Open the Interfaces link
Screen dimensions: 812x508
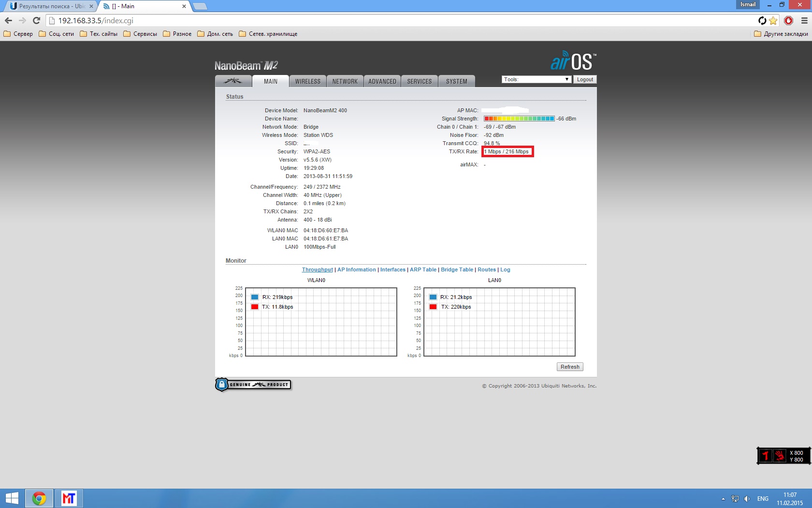(x=393, y=269)
